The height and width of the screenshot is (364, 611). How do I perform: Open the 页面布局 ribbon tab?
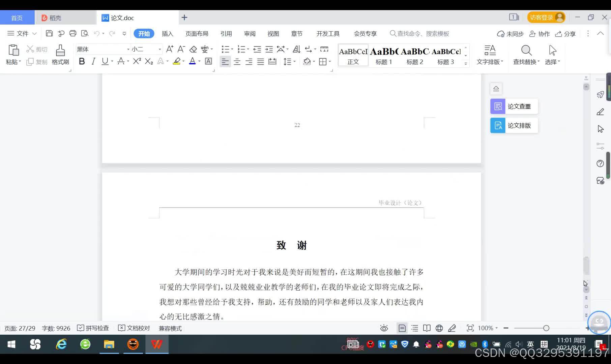click(197, 34)
